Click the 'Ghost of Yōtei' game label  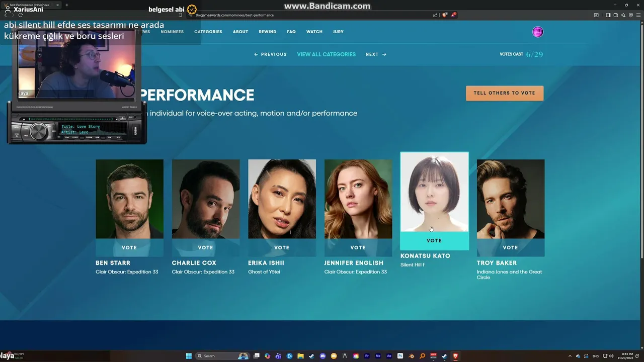(264, 272)
